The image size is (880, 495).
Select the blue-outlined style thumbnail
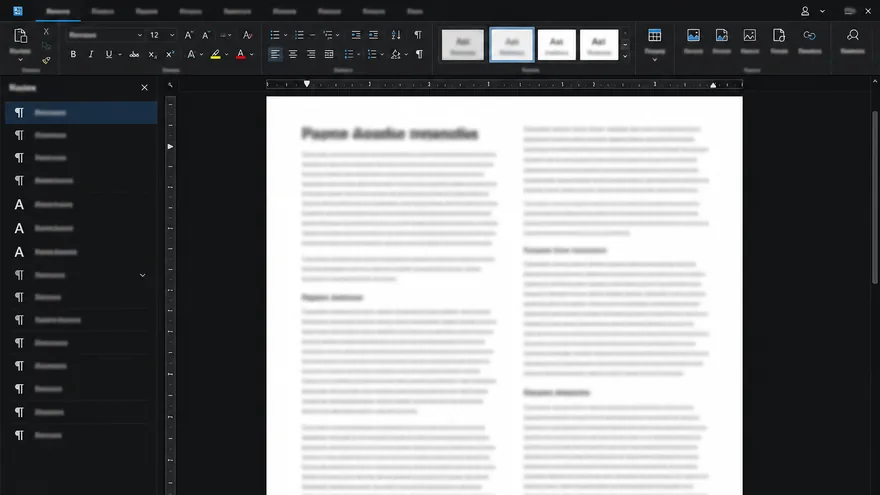click(511, 44)
